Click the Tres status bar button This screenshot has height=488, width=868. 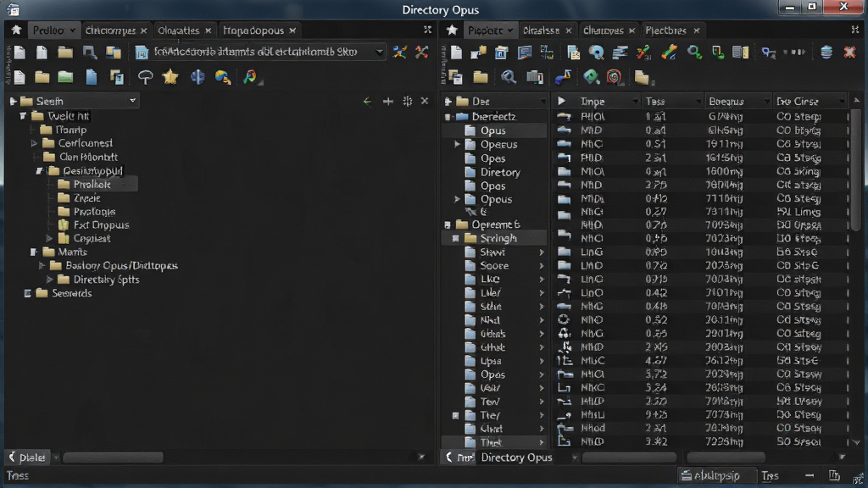point(770,475)
